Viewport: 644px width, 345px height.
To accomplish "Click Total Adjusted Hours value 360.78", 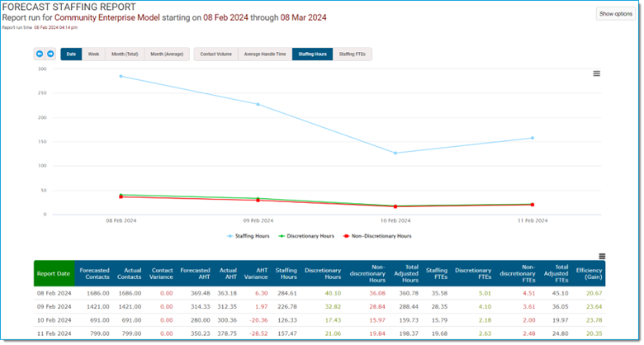I will (408, 293).
